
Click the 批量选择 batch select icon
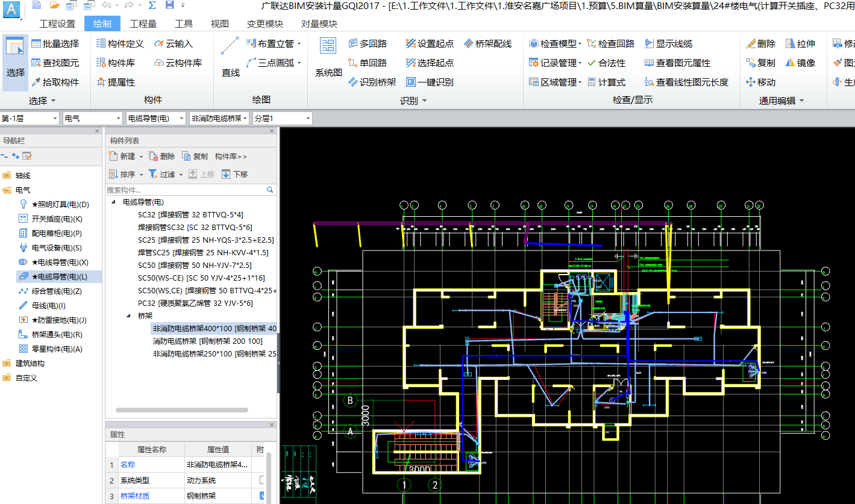click(x=36, y=44)
